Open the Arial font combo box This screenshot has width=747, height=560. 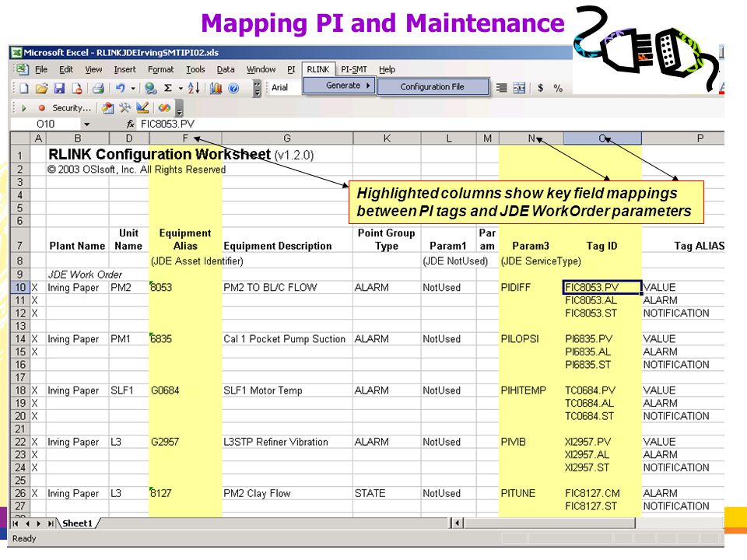[285, 88]
